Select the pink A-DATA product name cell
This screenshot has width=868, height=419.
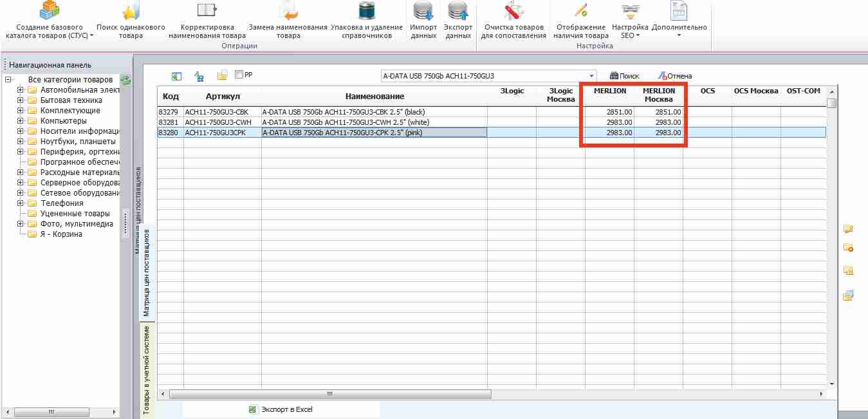(374, 133)
